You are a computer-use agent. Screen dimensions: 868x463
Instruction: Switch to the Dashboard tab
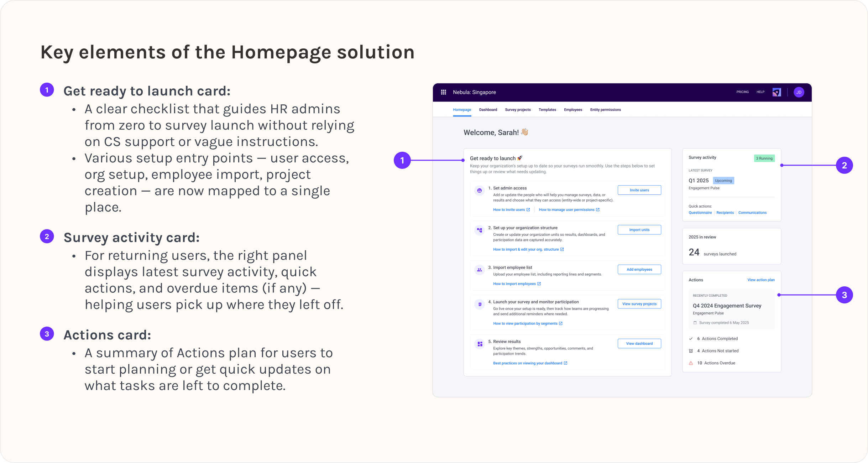point(488,110)
